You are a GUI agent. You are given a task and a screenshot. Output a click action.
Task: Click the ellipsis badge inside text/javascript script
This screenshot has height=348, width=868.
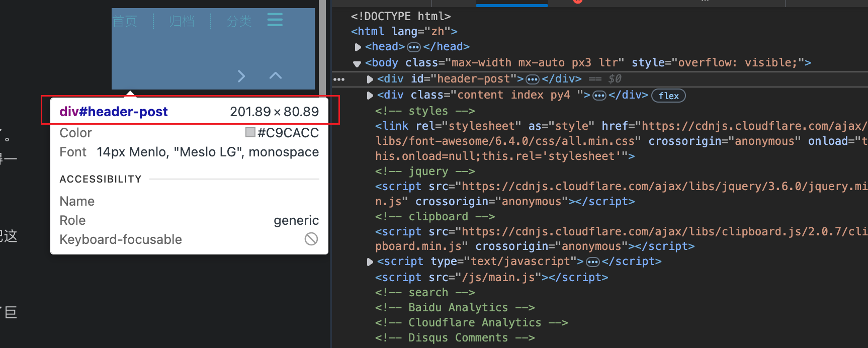pyautogui.click(x=593, y=262)
